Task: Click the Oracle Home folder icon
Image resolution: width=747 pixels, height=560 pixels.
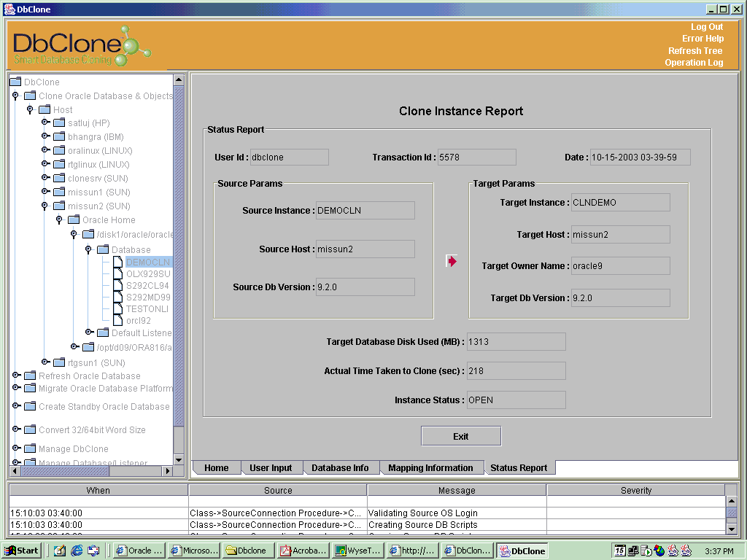Action: (x=74, y=219)
